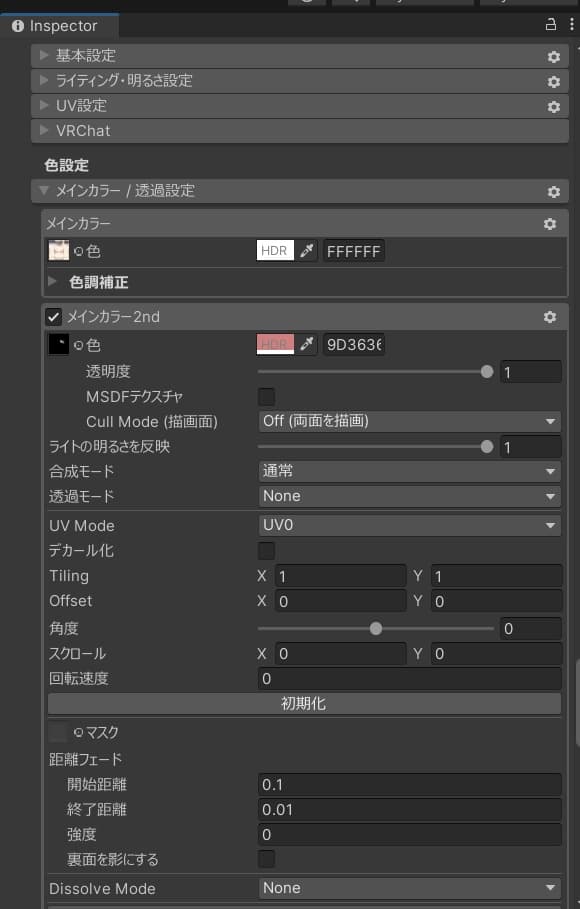Open the 合成モード dropdown

409,471
